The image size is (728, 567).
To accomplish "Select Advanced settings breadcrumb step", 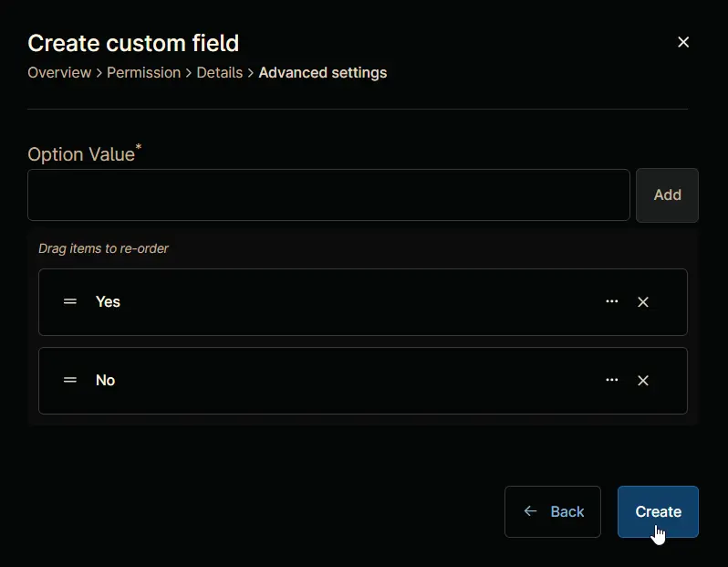I will click(x=323, y=73).
